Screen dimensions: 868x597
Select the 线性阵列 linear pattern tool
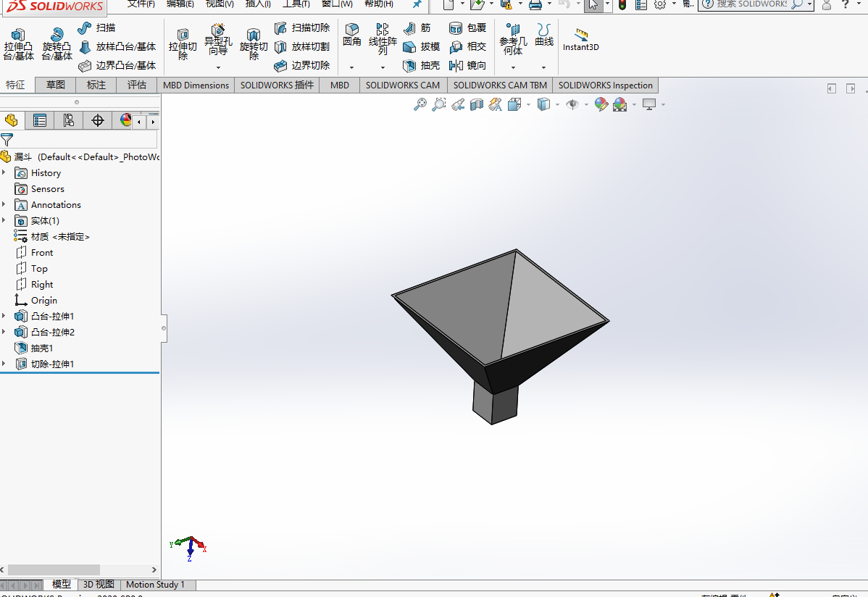[x=383, y=39]
